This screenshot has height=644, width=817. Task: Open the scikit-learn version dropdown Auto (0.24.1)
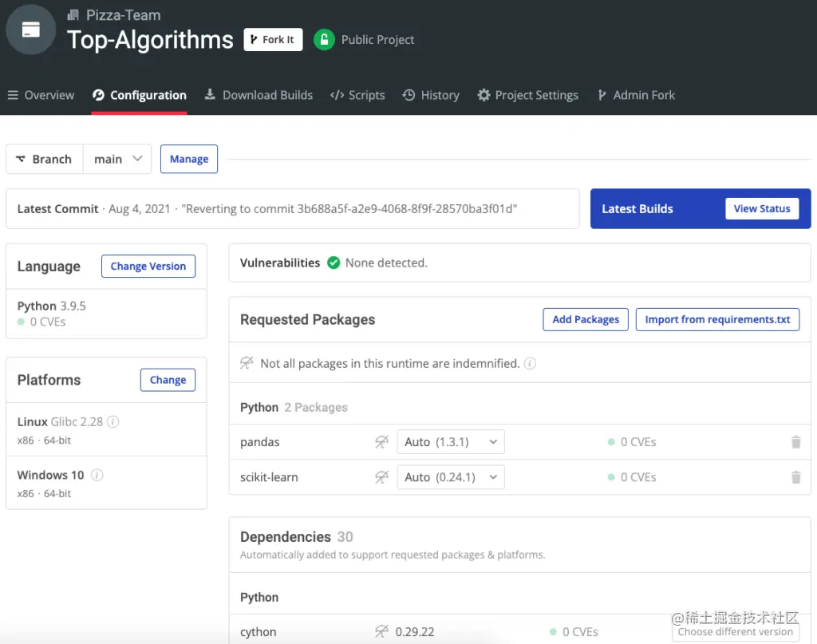(x=451, y=476)
